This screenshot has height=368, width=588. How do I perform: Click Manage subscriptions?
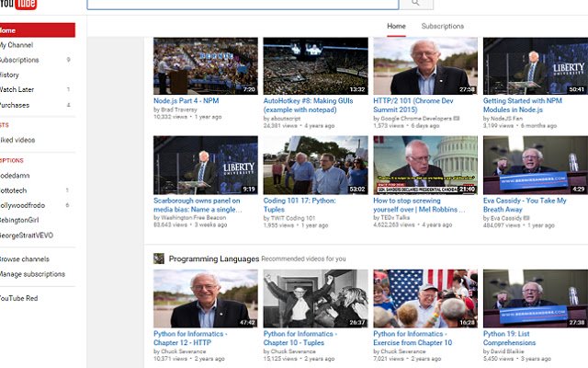tap(33, 274)
